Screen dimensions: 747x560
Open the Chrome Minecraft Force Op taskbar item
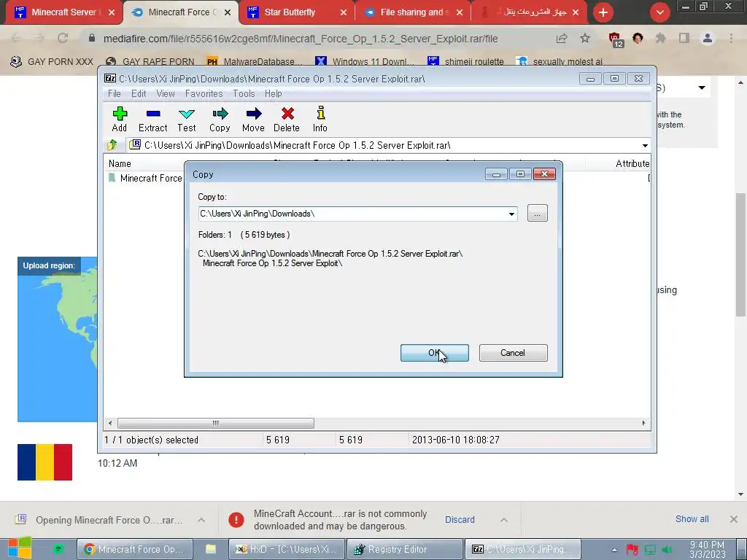[x=135, y=549]
